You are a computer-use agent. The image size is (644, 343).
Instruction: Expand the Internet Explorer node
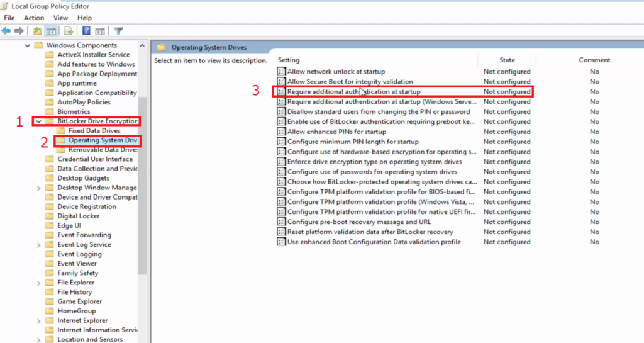click(x=38, y=320)
